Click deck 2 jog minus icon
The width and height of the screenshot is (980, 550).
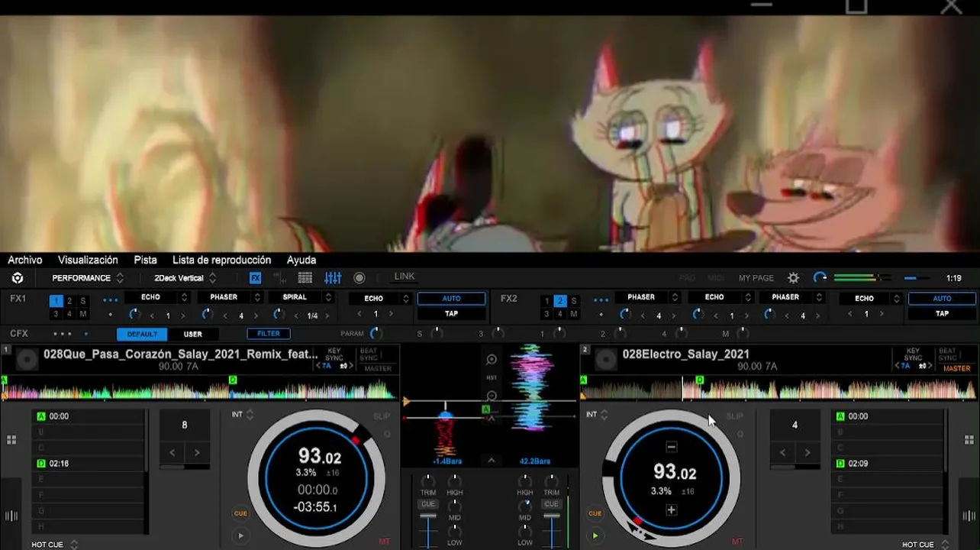(x=671, y=447)
